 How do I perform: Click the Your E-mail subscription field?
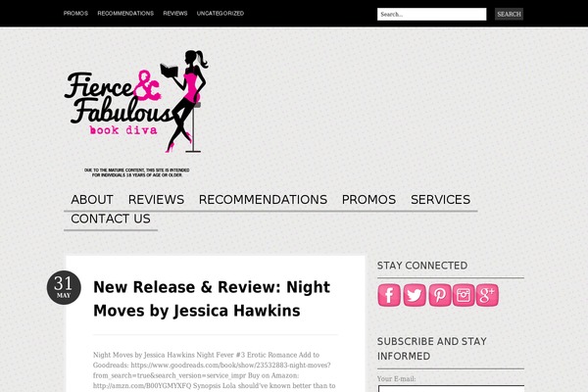coord(451,389)
